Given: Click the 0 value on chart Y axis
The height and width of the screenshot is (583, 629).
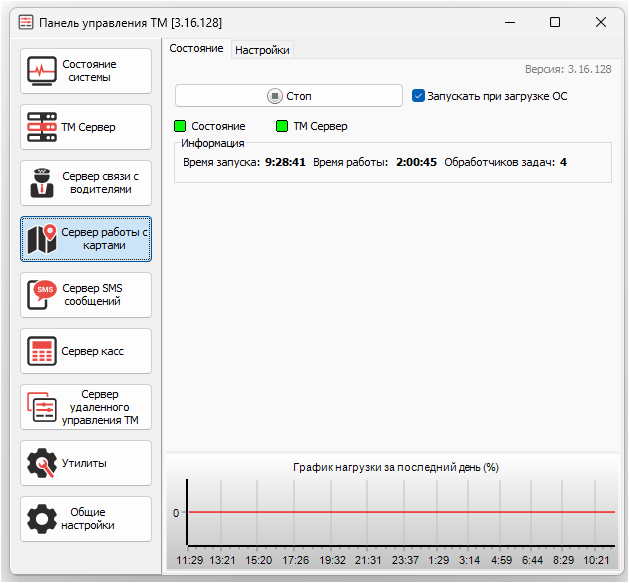Looking at the screenshot, I should pos(176,513).
